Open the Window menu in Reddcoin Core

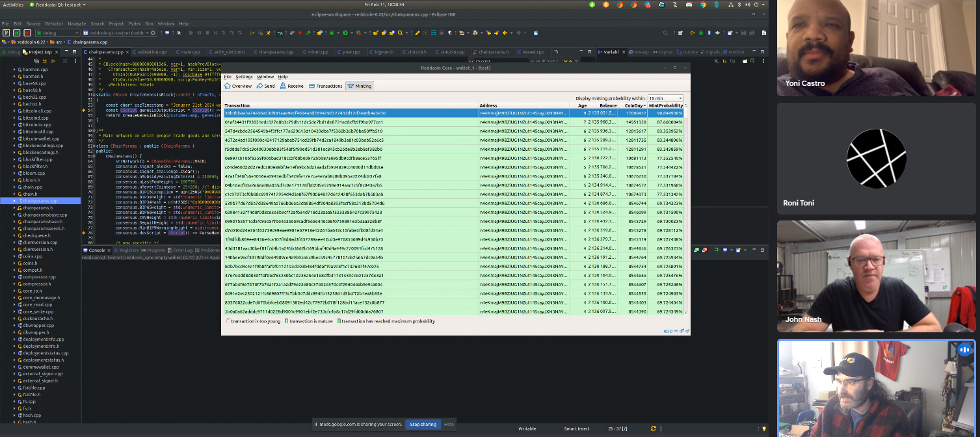click(x=265, y=77)
